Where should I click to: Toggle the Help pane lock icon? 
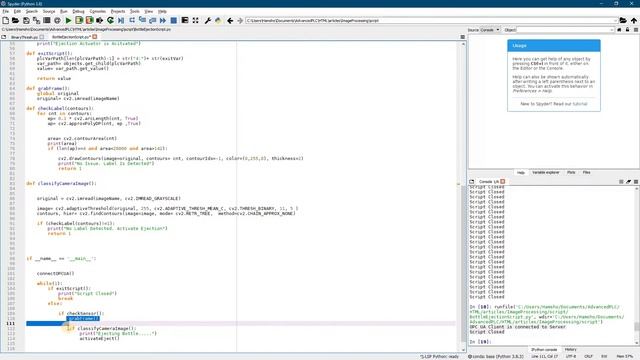[x=627, y=30]
